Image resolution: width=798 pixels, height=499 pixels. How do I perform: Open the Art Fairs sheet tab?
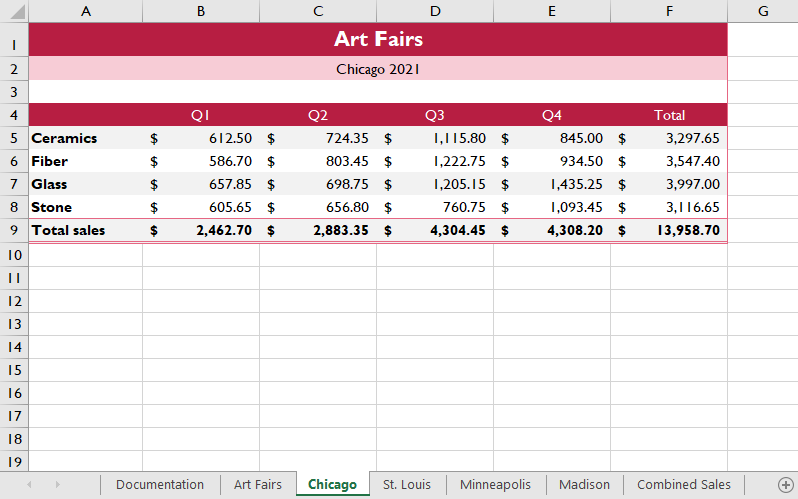pos(258,484)
